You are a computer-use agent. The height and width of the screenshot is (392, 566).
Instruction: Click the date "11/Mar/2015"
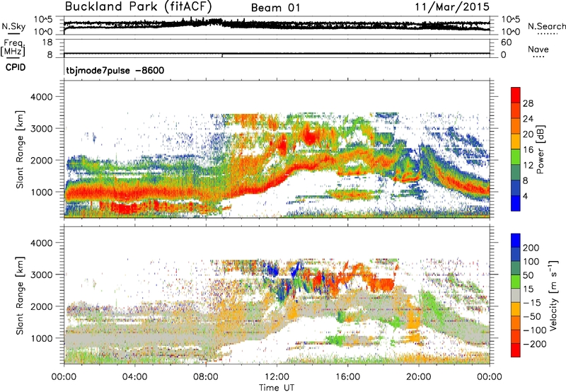(x=452, y=7)
